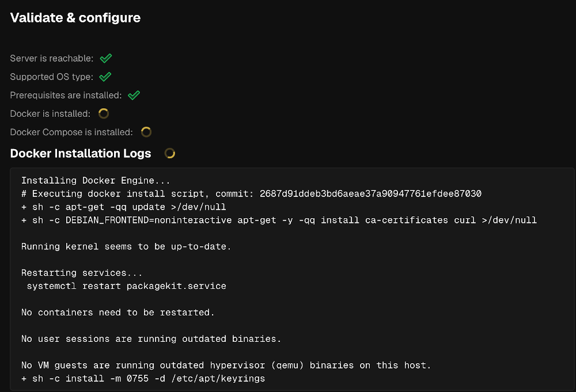Click the Running kernel seems up-to-date line
Image resolution: width=576 pixels, height=392 pixels.
click(126, 246)
